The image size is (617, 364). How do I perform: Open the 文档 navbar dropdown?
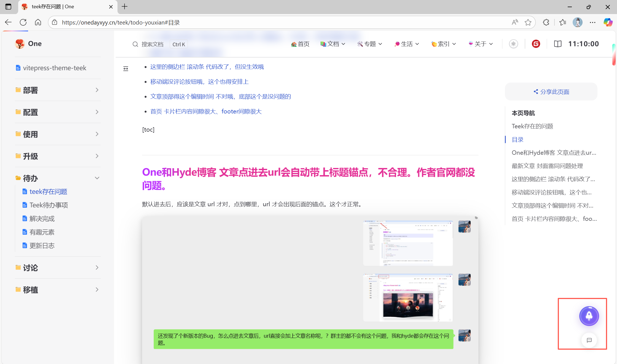[x=333, y=44]
